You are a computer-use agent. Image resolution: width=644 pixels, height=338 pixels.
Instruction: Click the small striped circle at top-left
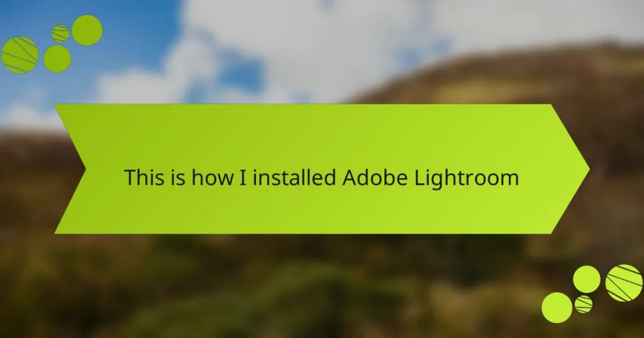tap(60, 34)
